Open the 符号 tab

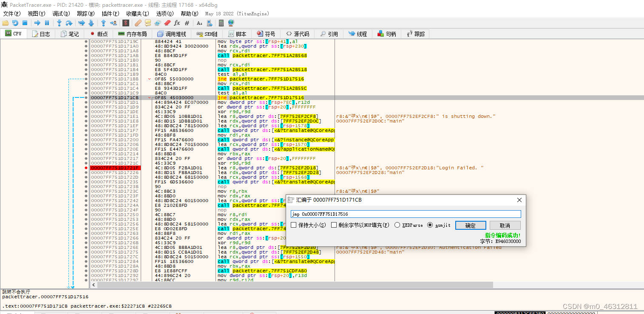(x=266, y=34)
